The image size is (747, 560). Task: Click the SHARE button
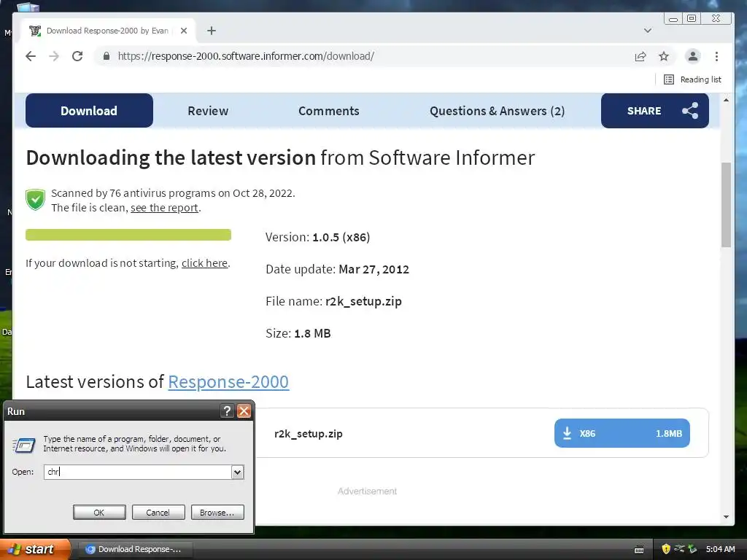click(x=655, y=111)
